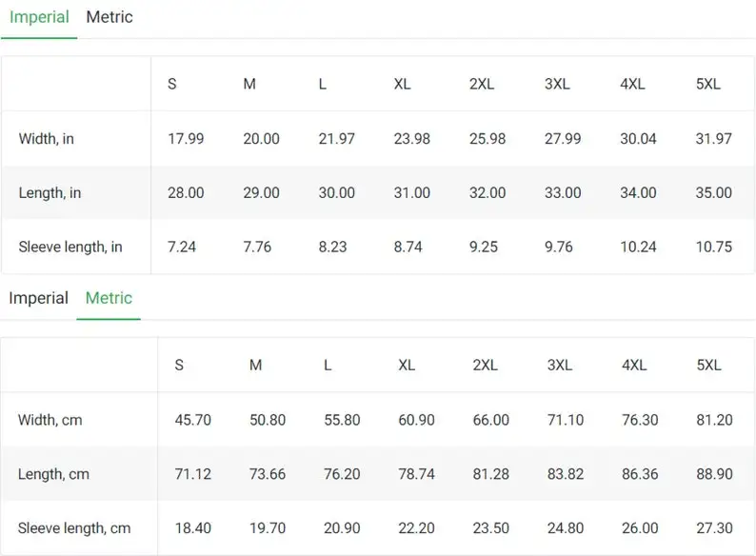
Task: Select the "Length, cm" row label
Action: [x=54, y=474]
